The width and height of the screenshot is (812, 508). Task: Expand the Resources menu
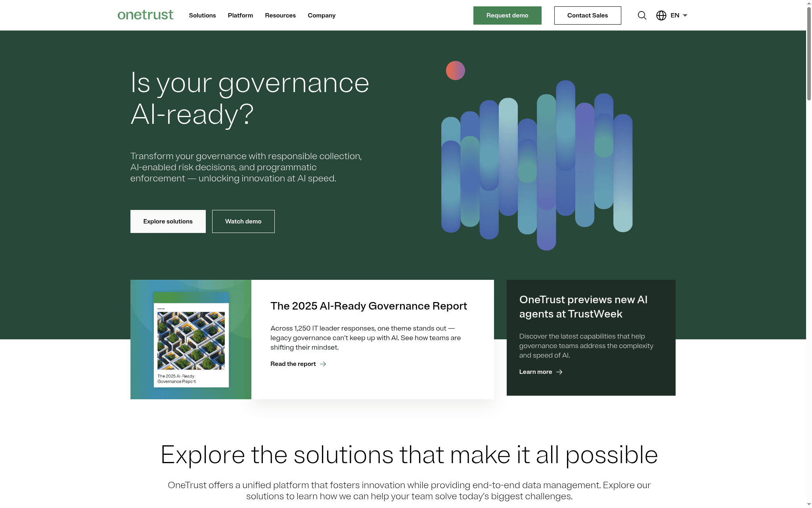coord(280,15)
